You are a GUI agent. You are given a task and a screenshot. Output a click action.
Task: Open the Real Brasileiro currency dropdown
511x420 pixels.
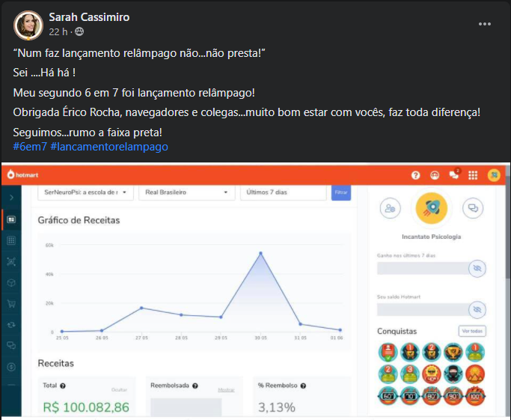(187, 192)
